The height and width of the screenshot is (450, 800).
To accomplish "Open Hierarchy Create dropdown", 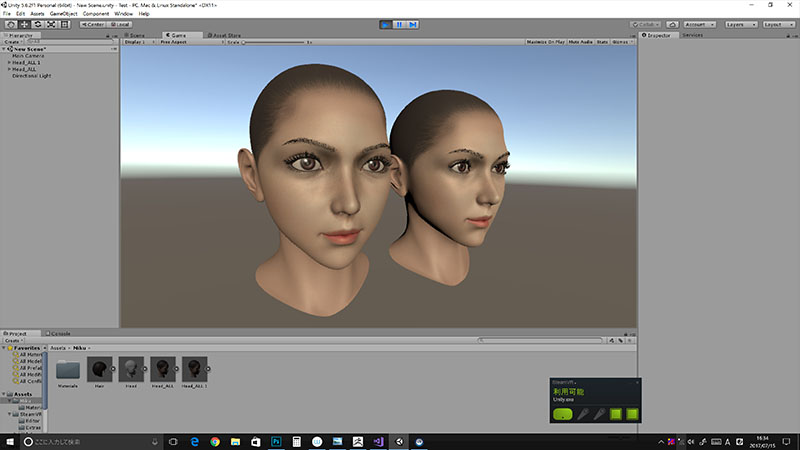I will [12, 42].
